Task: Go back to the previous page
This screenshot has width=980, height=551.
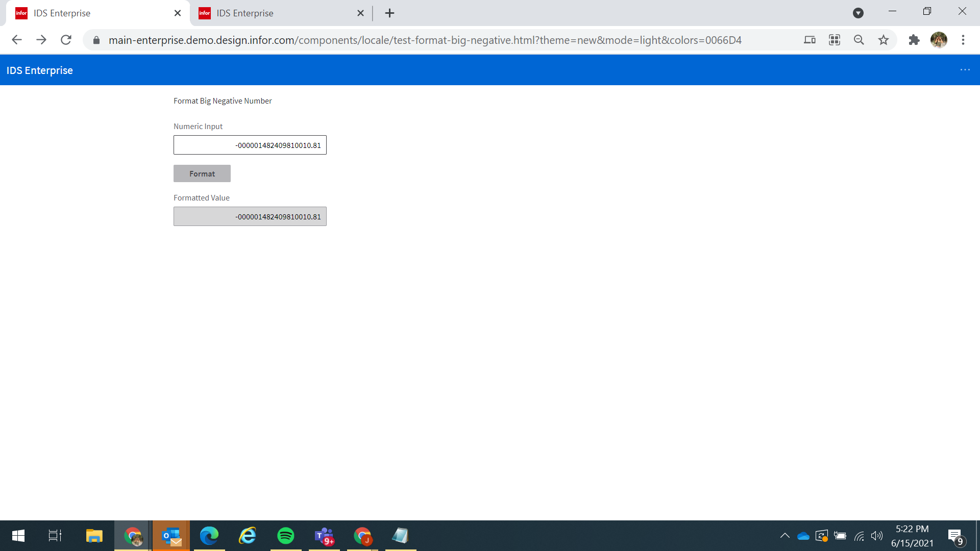Action: (17, 40)
